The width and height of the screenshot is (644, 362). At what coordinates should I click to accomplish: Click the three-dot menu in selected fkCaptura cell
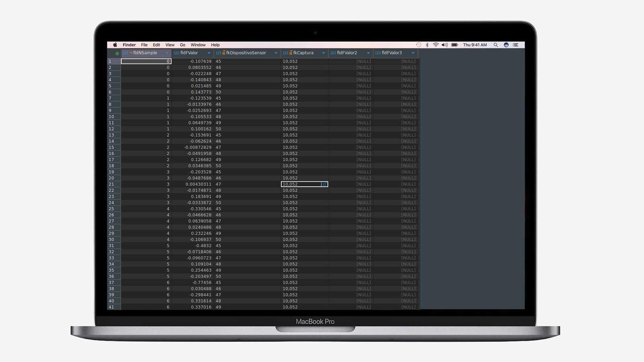coord(321,184)
